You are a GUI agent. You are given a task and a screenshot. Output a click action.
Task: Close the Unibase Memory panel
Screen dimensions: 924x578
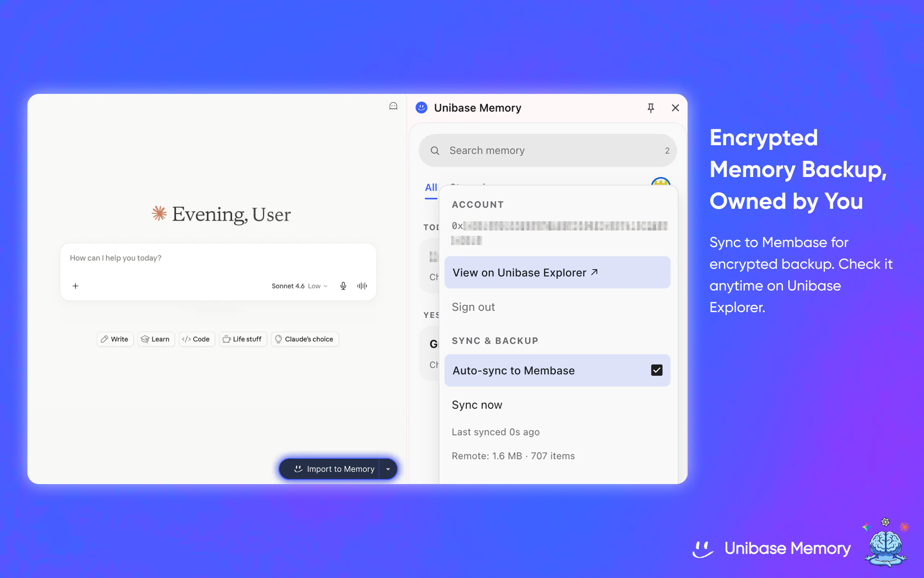tap(675, 108)
